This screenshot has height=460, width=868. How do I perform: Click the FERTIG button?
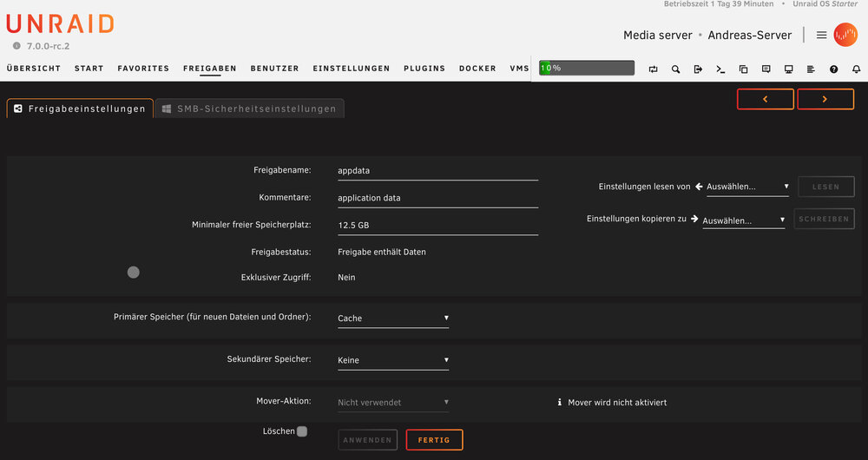pyautogui.click(x=434, y=440)
